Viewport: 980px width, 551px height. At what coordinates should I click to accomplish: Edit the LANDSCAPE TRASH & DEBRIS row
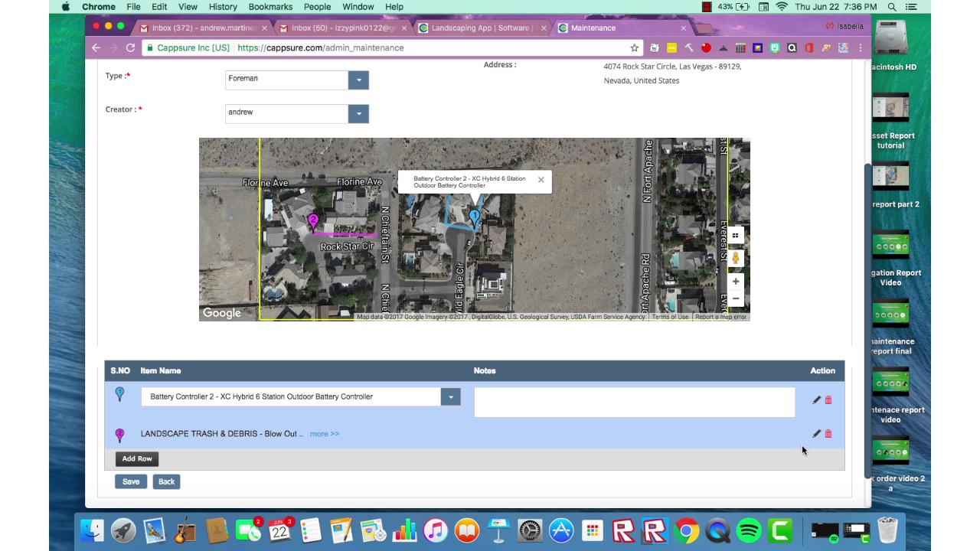[x=816, y=434]
